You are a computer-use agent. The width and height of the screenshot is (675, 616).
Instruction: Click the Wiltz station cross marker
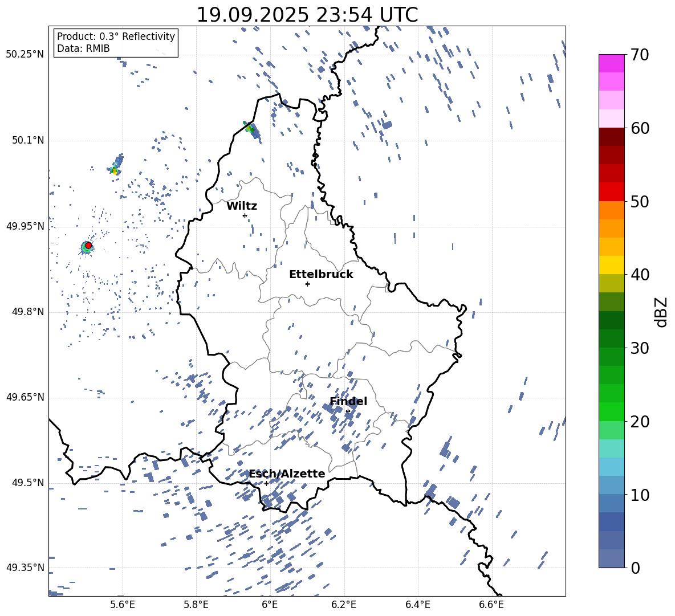[x=245, y=215]
